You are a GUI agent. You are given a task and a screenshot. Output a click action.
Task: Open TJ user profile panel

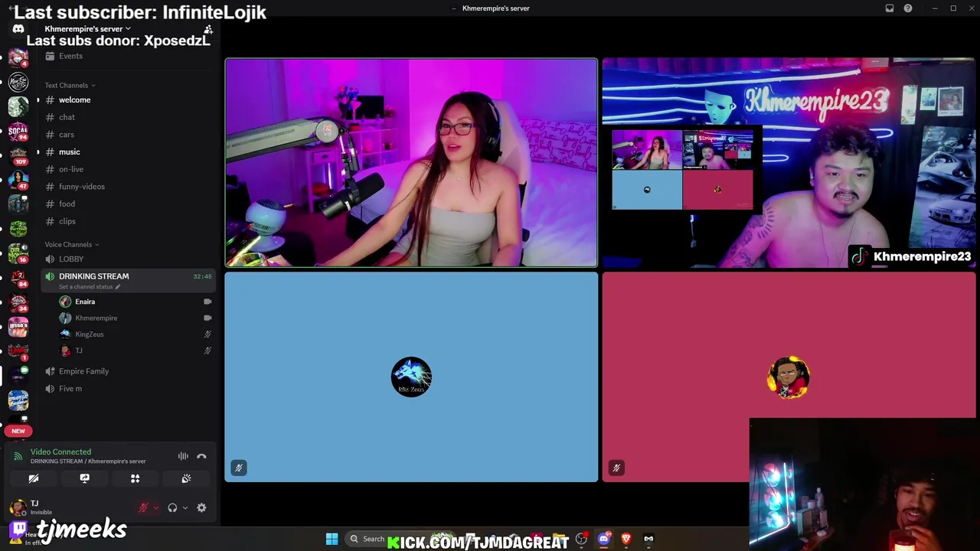pos(69,507)
